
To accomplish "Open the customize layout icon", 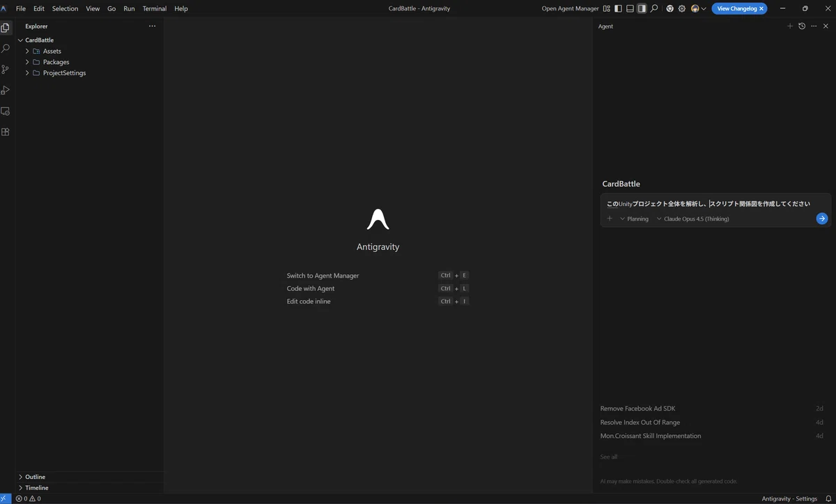I will click(607, 8).
